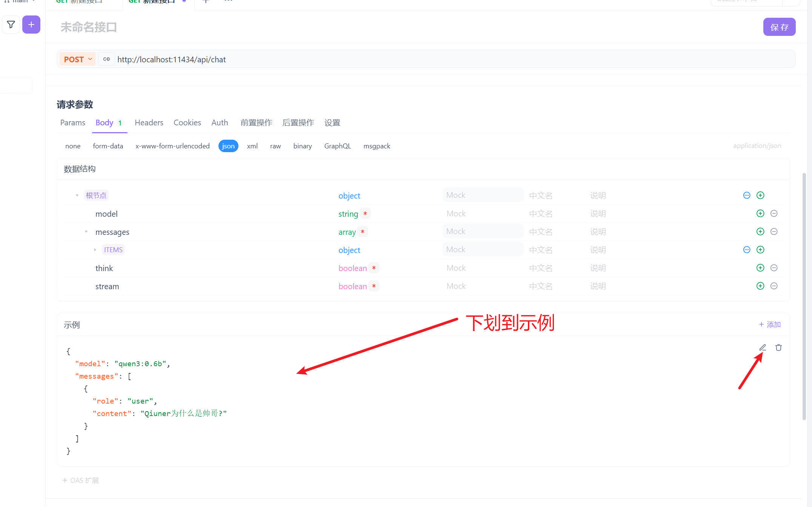Click the link icon beside POST
The height and width of the screenshot is (507, 812).
click(x=106, y=59)
